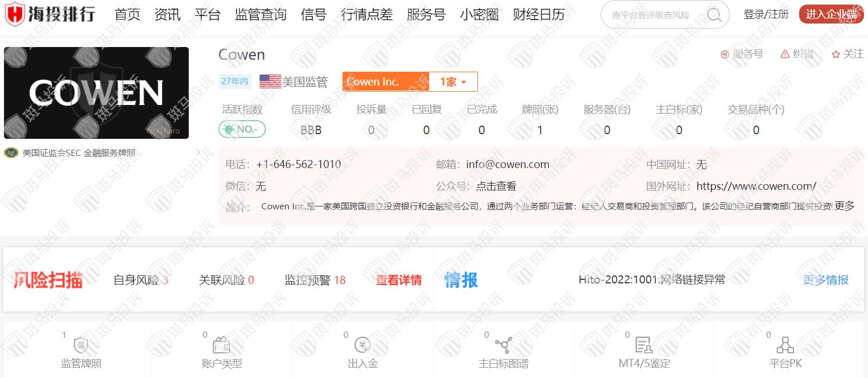Viewport: 868px width, 378px height.
Task: Open the 更多情报 link
Action: pyautogui.click(x=826, y=280)
